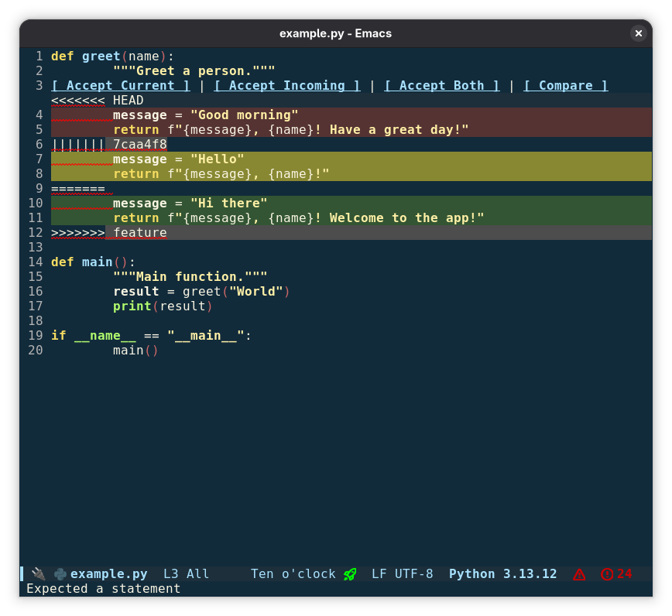Close the Emacs window
The image size is (672, 616).
pyautogui.click(x=638, y=33)
